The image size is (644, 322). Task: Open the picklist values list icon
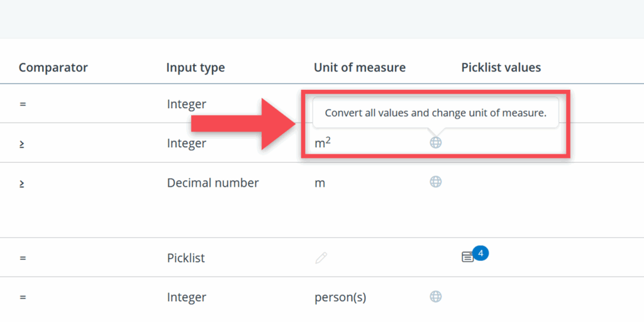pos(467,257)
